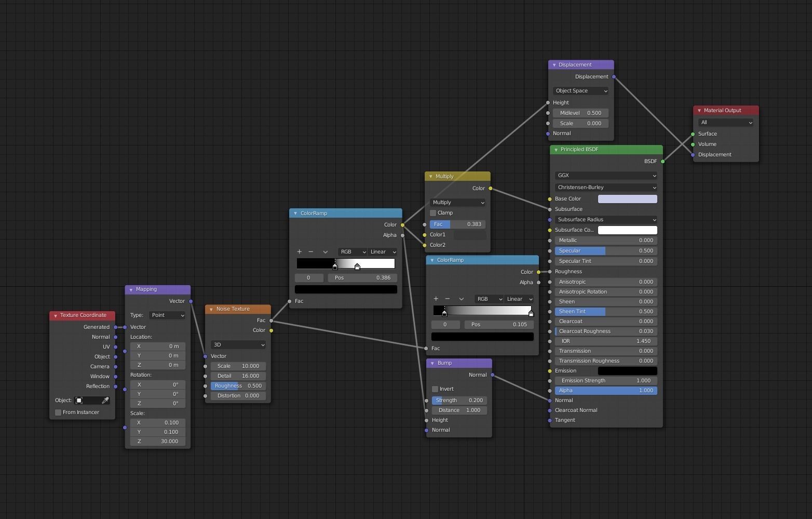Image resolution: width=812 pixels, height=519 pixels.
Task: Collapse the Mapping node
Action: (x=131, y=289)
